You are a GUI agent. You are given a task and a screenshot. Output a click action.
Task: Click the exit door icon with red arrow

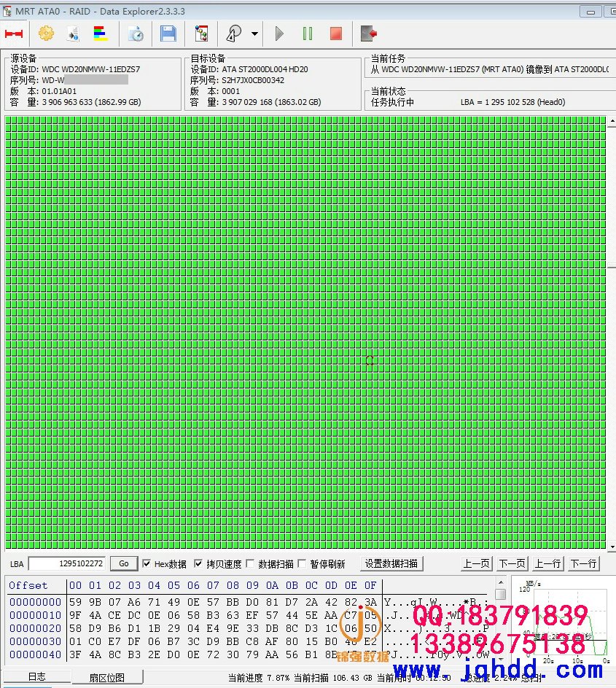pyautogui.click(x=369, y=34)
